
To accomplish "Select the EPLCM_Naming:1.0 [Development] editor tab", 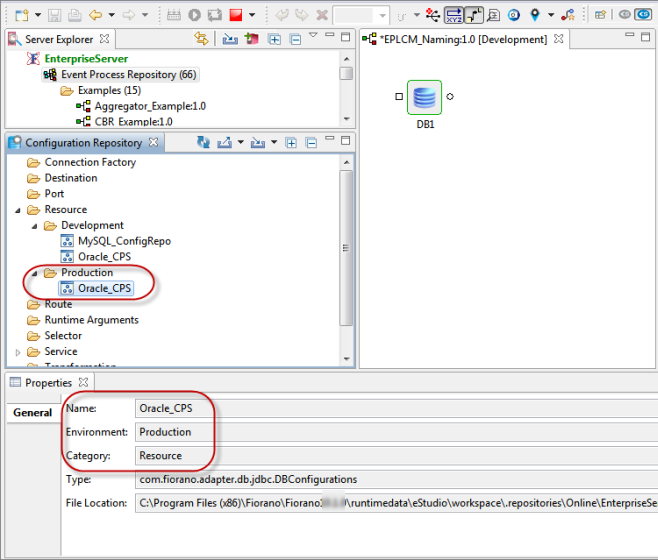I will (463, 39).
